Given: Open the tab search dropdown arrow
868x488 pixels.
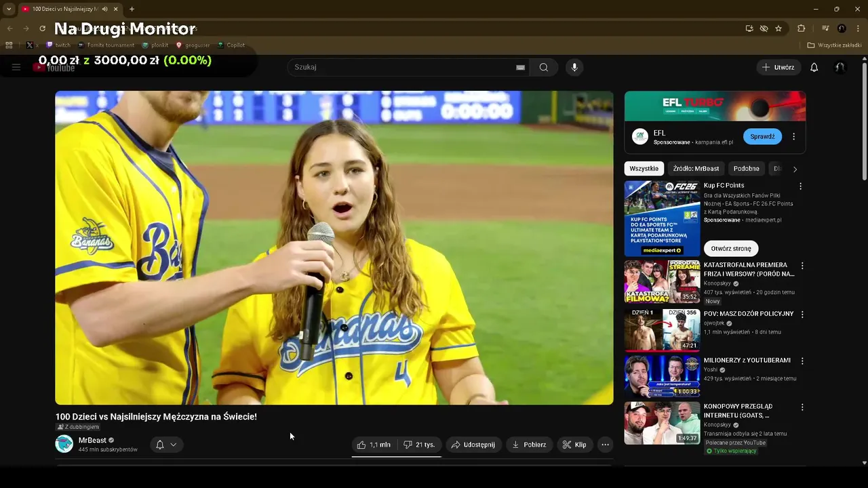Looking at the screenshot, I should (9, 9).
